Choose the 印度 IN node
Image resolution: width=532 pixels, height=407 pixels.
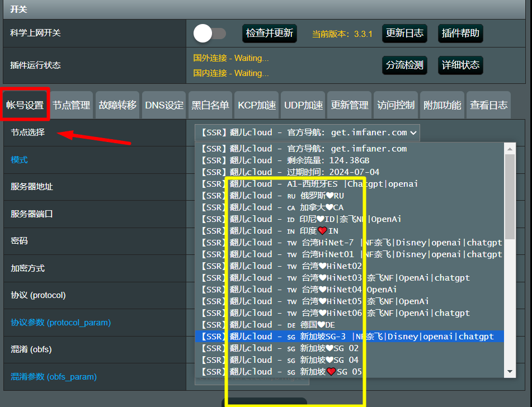click(x=350, y=231)
